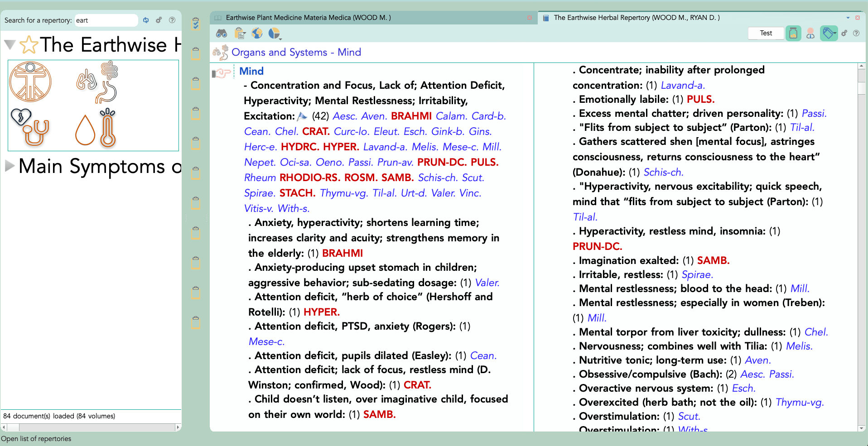Click scroll up arrow of repertory text

(x=862, y=67)
